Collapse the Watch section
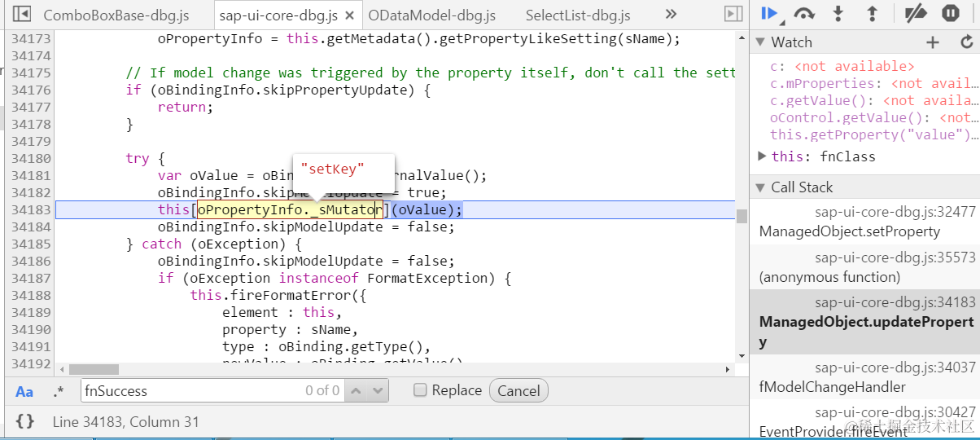This screenshot has height=440, width=980. point(760,42)
